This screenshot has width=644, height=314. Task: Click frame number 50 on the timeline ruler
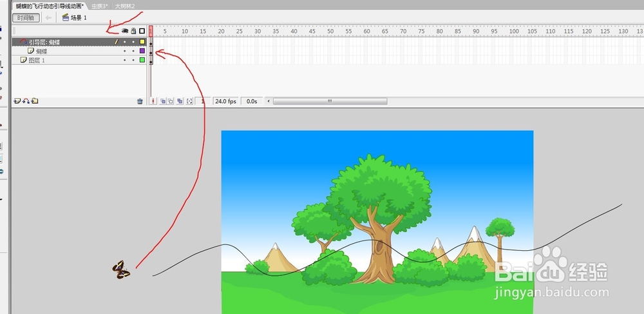click(330, 31)
